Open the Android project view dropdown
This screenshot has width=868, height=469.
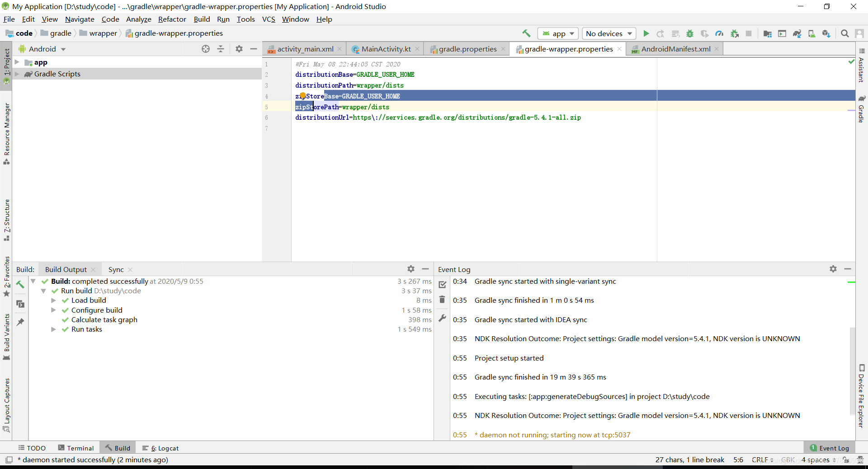pyautogui.click(x=42, y=49)
